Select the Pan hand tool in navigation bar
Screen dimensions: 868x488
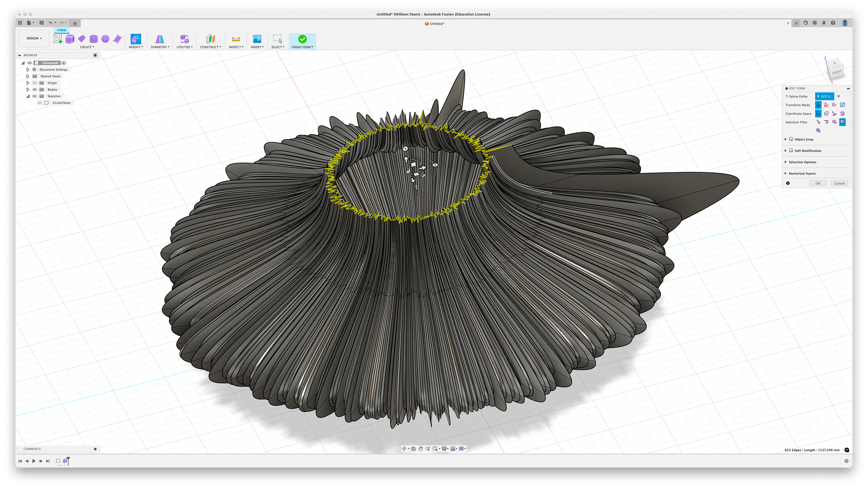click(420, 449)
